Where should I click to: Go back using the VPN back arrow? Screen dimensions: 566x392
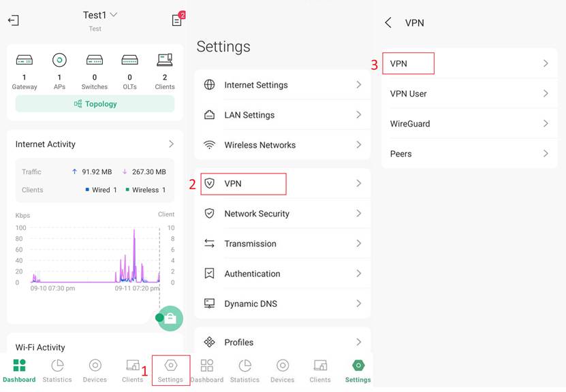388,23
